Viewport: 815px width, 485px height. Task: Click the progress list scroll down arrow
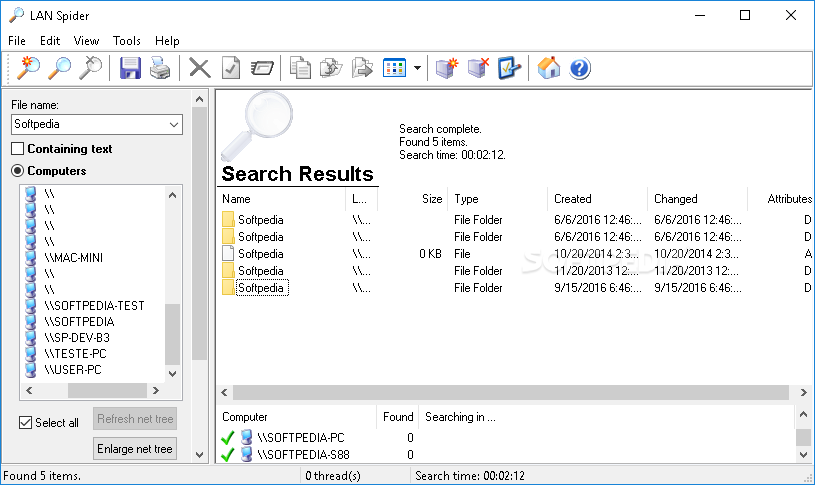pyautogui.click(x=804, y=454)
